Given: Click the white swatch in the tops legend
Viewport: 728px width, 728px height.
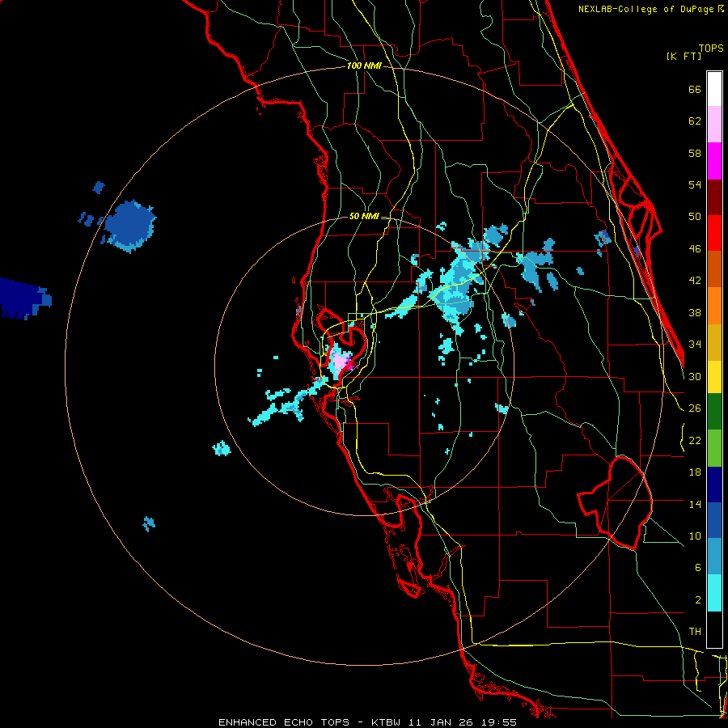Looking at the screenshot, I should pyautogui.click(x=714, y=89).
